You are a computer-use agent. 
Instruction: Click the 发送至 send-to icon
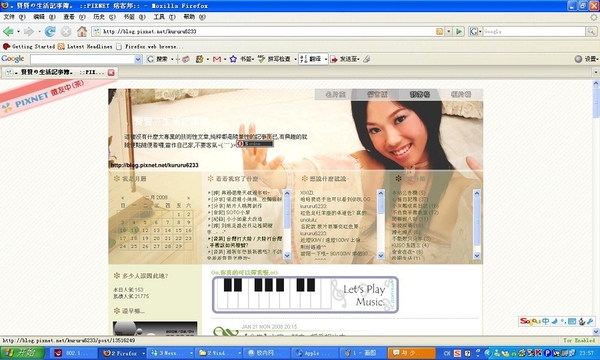334,59
